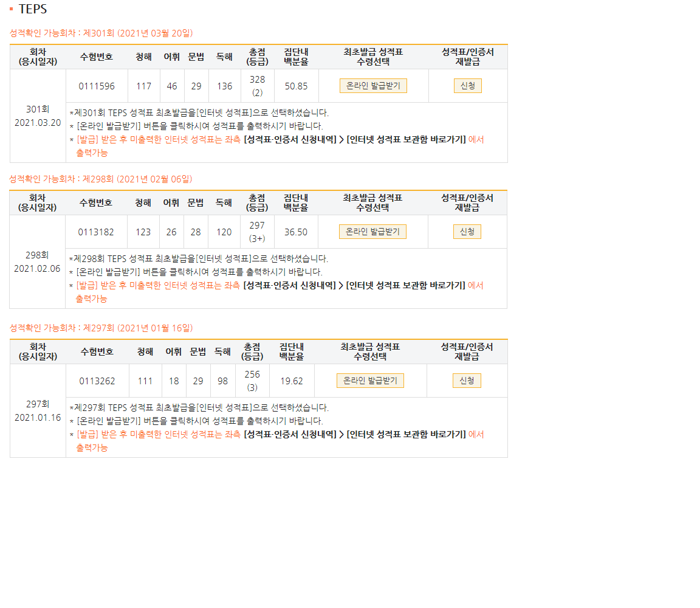Click 신청 button for 298회 reissue
The width and height of the screenshot is (700, 608).
coord(467,232)
